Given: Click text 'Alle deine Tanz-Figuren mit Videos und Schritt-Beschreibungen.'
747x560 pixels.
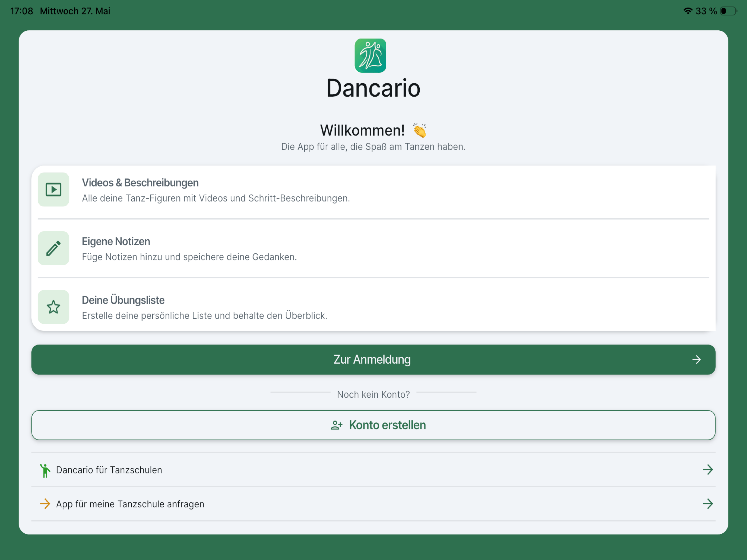Looking at the screenshot, I should [216, 198].
